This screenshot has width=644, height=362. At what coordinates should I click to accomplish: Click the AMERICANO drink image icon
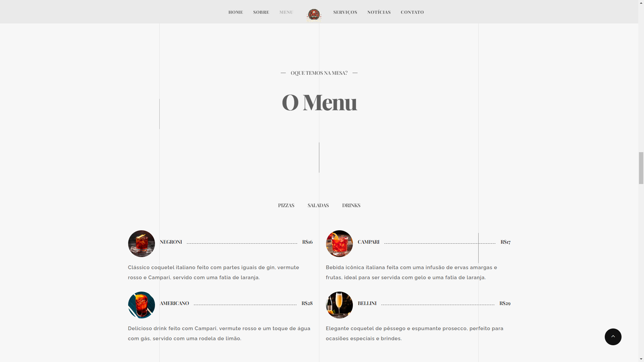pos(141,305)
